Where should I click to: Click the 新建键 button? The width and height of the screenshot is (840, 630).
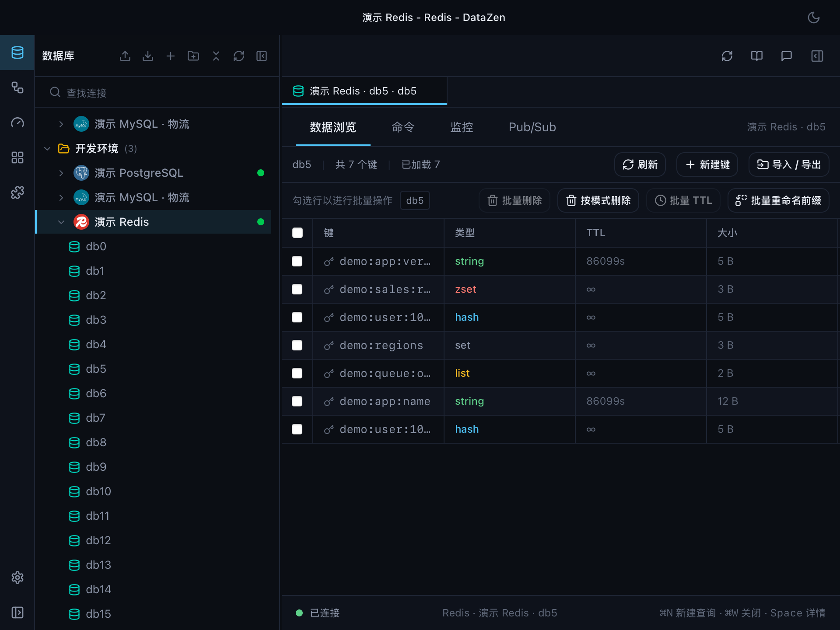click(x=707, y=164)
